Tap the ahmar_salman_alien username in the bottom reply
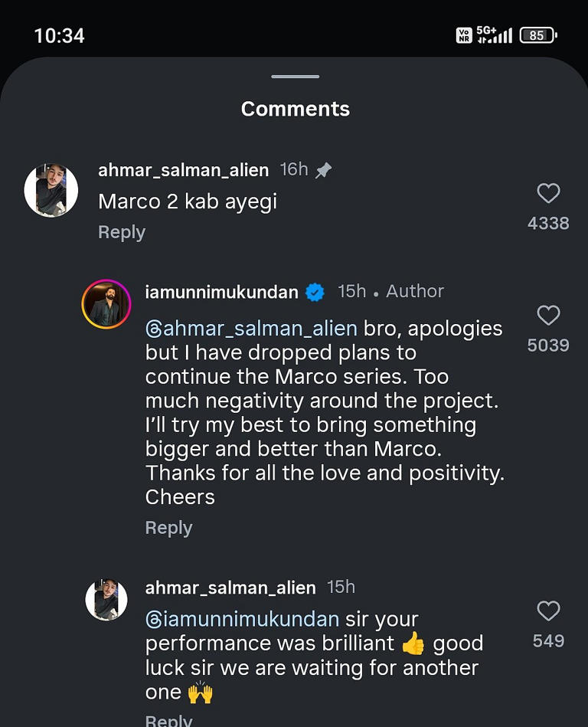This screenshot has width=588, height=727. click(x=230, y=588)
